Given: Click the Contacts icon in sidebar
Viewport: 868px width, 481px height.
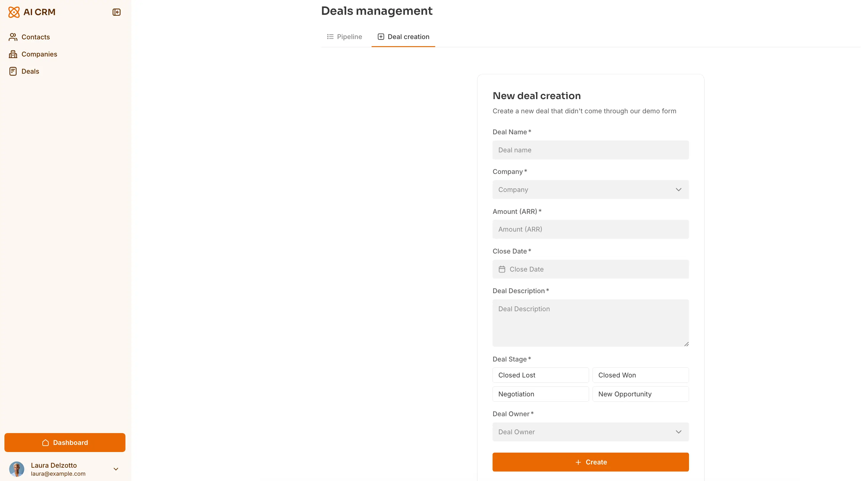Looking at the screenshot, I should (13, 37).
